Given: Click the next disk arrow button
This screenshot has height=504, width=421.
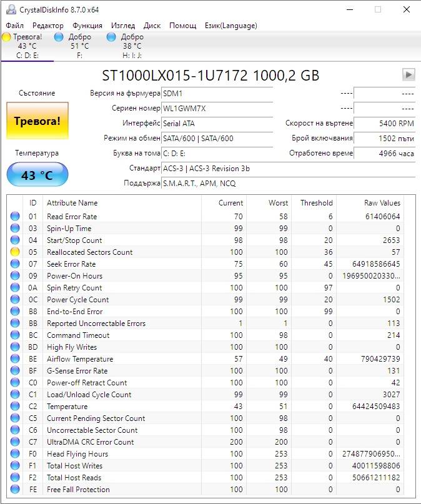Looking at the screenshot, I should [409, 75].
